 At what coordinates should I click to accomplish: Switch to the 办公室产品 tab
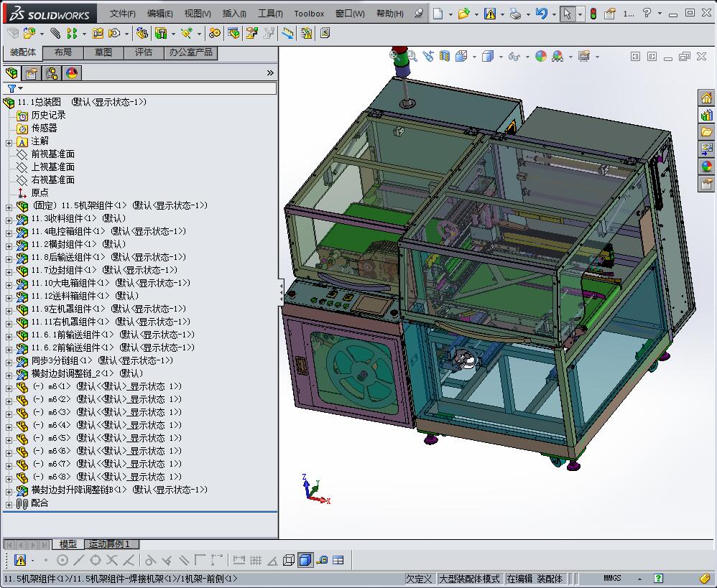(190, 52)
